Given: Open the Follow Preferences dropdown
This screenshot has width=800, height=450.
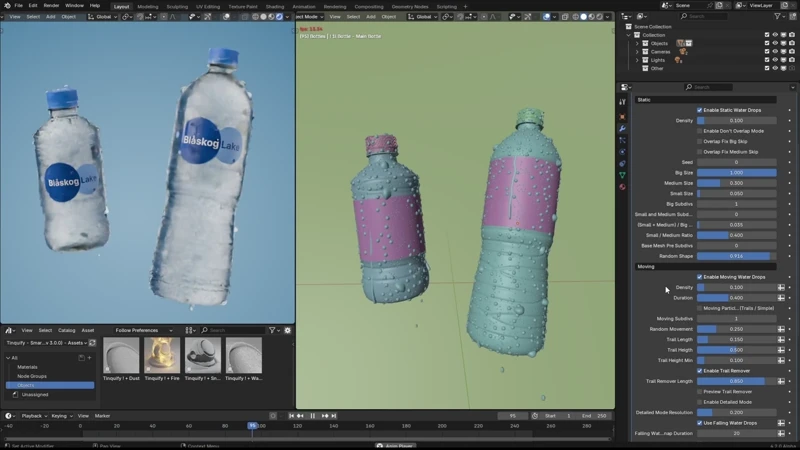Looking at the screenshot, I should click(x=143, y=330).
